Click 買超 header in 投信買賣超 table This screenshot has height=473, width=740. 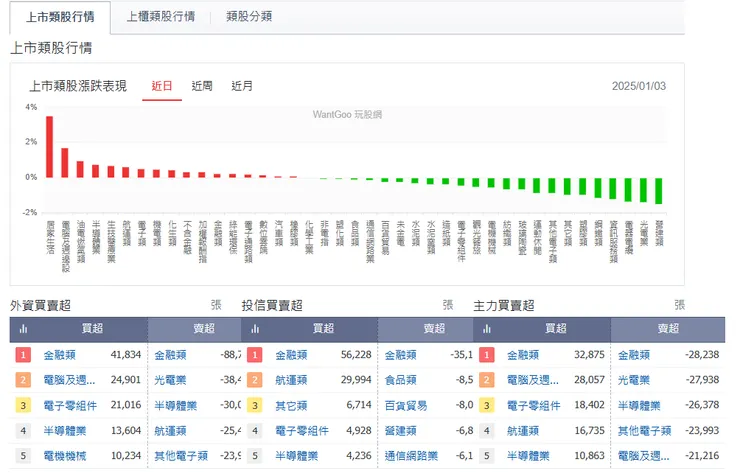(323, 329)
